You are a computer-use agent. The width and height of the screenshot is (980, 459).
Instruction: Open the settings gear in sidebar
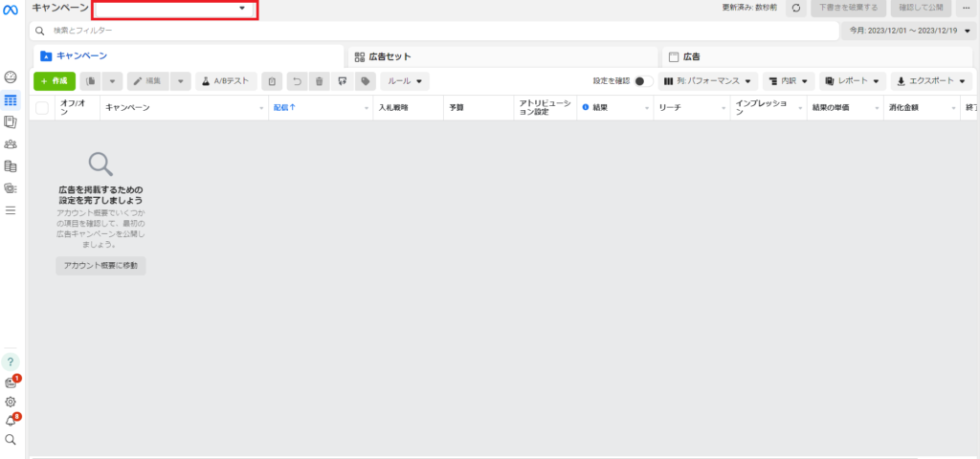pos(11,402)
